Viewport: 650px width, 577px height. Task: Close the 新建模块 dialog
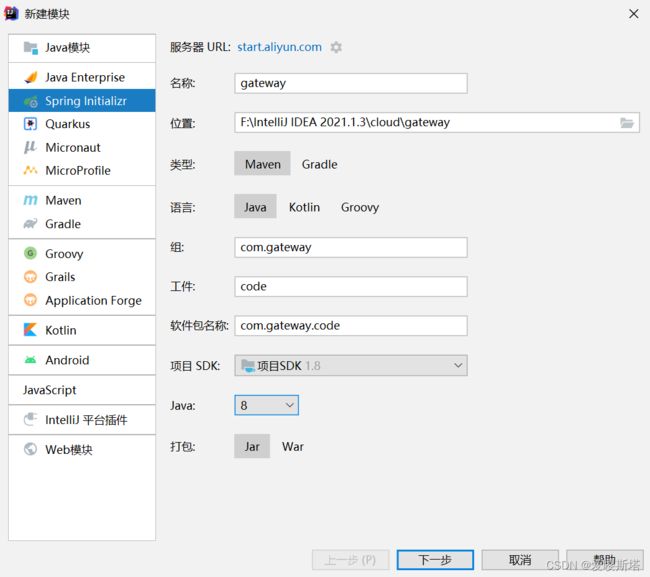633,14
